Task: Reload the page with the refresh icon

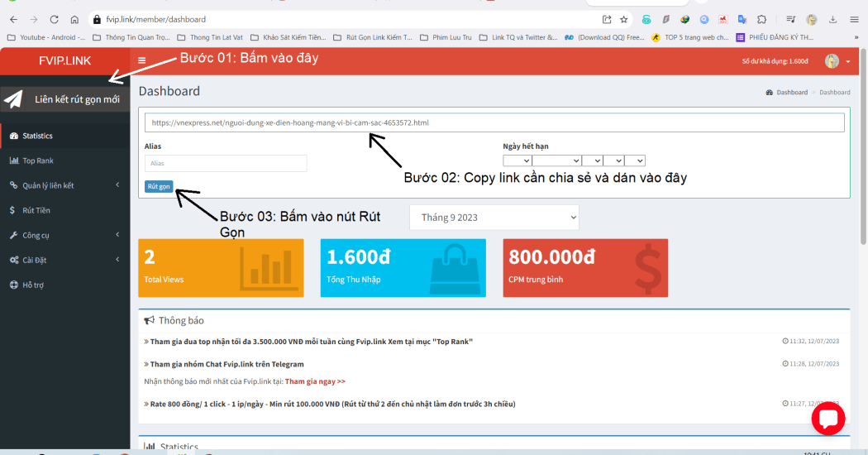Action: pos(54,19)
